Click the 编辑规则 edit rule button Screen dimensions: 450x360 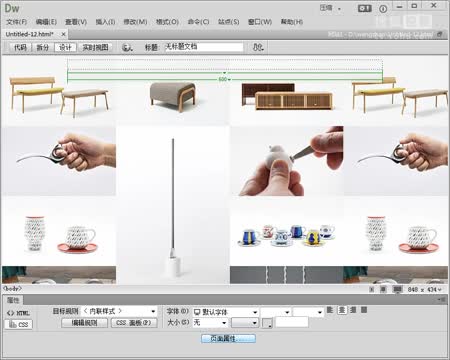point(85,323)
